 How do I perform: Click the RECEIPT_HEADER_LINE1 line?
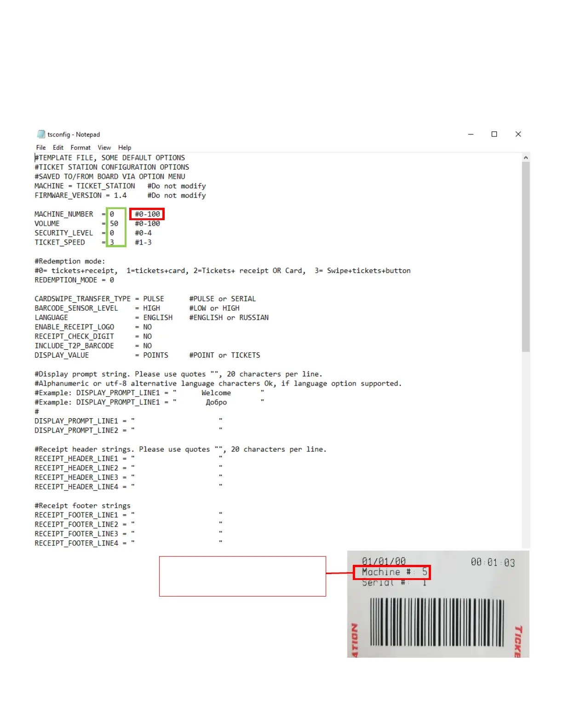(x=129, y=459)
